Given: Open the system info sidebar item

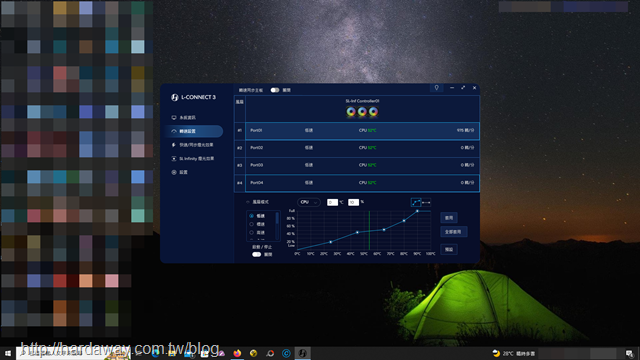Looking at the screenshot, I should pyautogui.click(x=184, y=118).
